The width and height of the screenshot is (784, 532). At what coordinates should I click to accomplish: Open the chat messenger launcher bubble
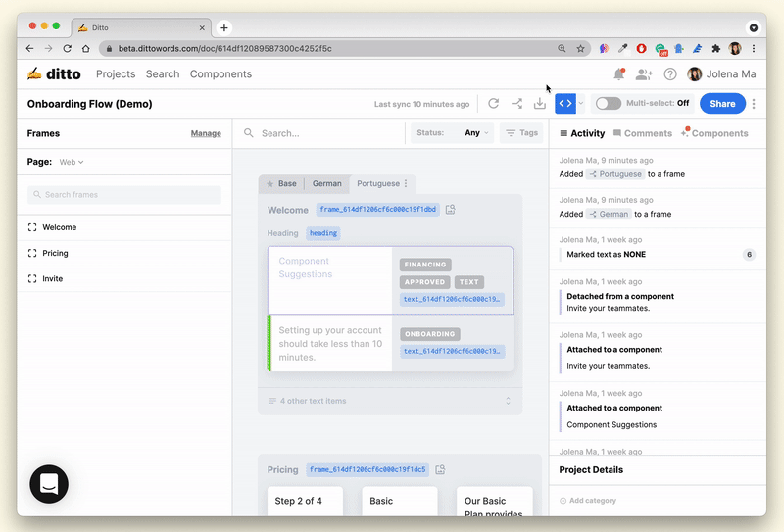(x=49, y=484)
